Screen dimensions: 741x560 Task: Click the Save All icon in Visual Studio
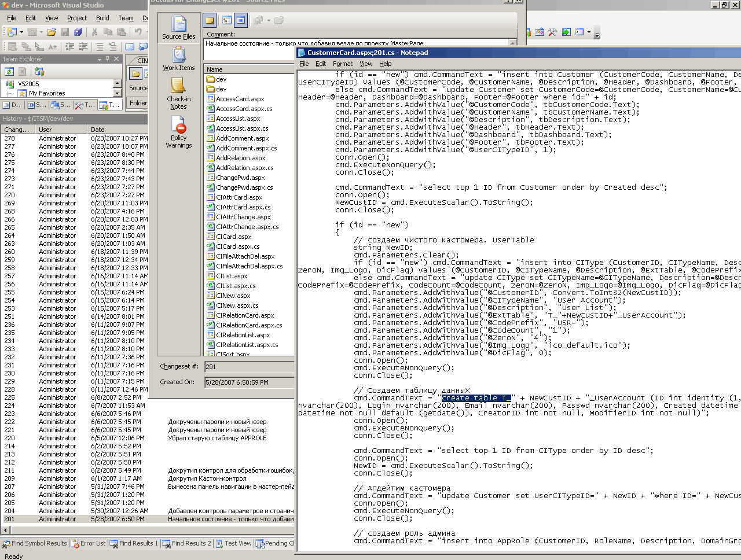78,32
